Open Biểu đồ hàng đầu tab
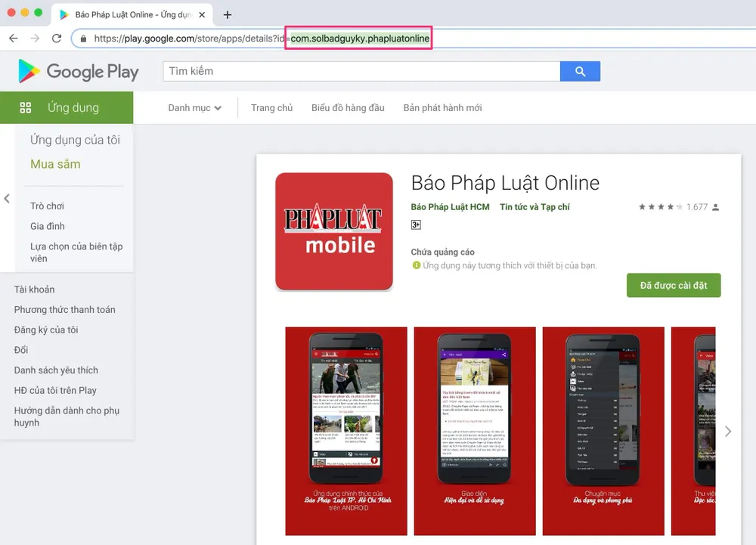The width and height of the screenshot is (756, 545). (348, 108)
